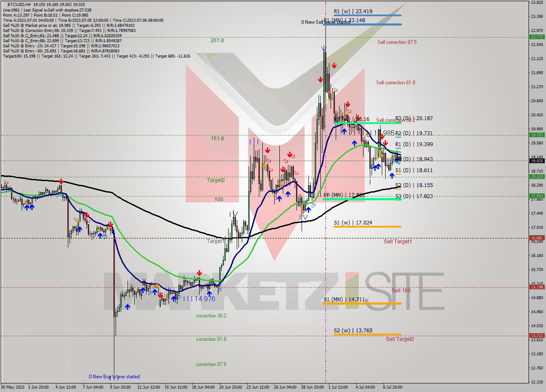The height and width of the screenshot is (392, 546).
Task: Select the green 'Target2' label
Action: pyautogui.click(x=216, y=180)
